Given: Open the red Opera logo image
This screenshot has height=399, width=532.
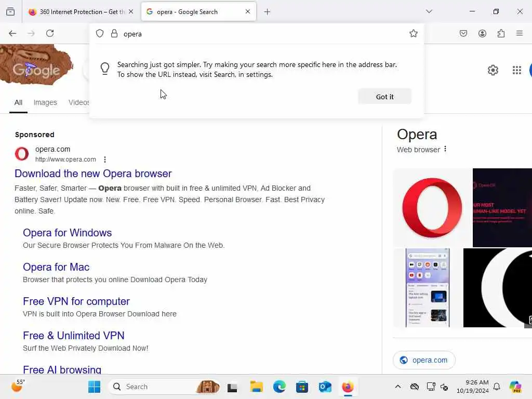Looking at the screenshot, I should (x=432, y=208).
